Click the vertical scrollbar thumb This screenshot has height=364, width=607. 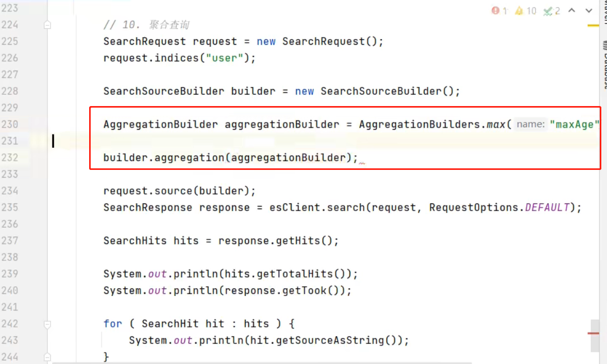pos(595,336)
